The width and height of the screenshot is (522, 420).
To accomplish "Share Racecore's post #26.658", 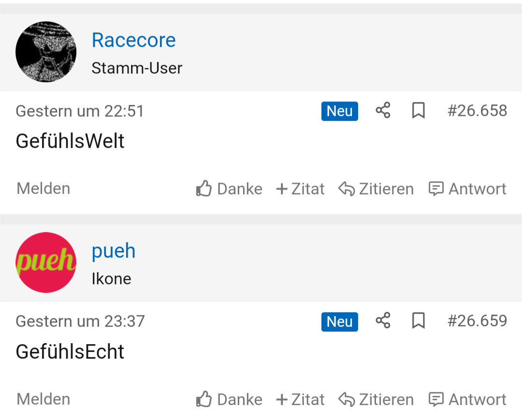I will [x=383, y=111].
